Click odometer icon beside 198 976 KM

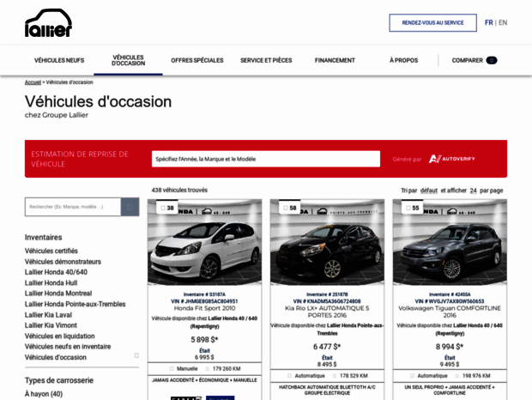pos(457,376)
